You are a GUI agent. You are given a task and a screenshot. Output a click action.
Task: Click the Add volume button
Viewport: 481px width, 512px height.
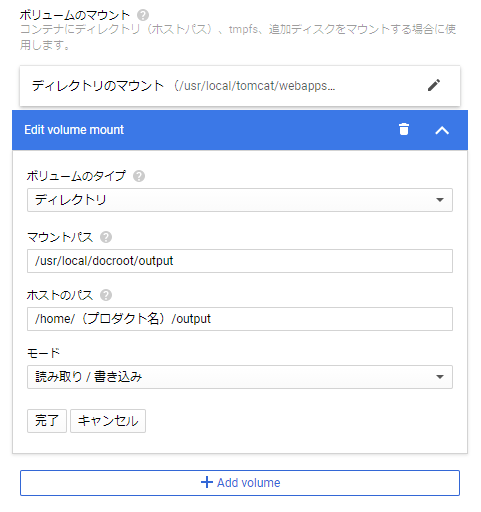point(240,483)
